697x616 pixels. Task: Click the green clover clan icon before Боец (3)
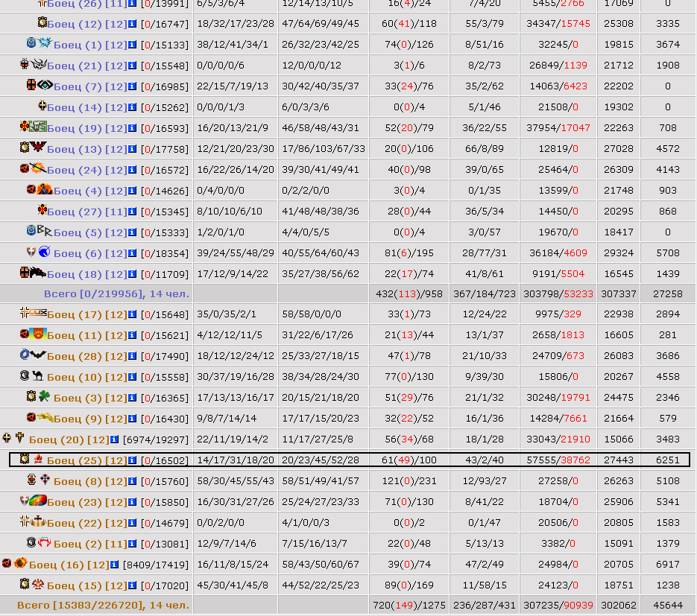44,396
